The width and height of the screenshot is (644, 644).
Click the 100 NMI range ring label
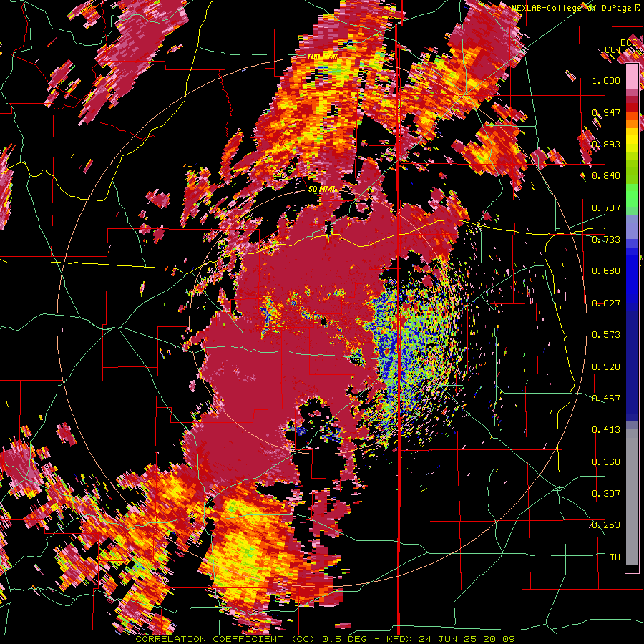click(x=323, y=57)
